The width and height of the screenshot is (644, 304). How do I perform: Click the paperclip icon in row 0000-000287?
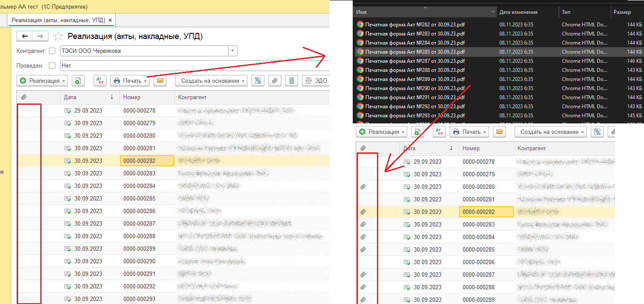364,275
